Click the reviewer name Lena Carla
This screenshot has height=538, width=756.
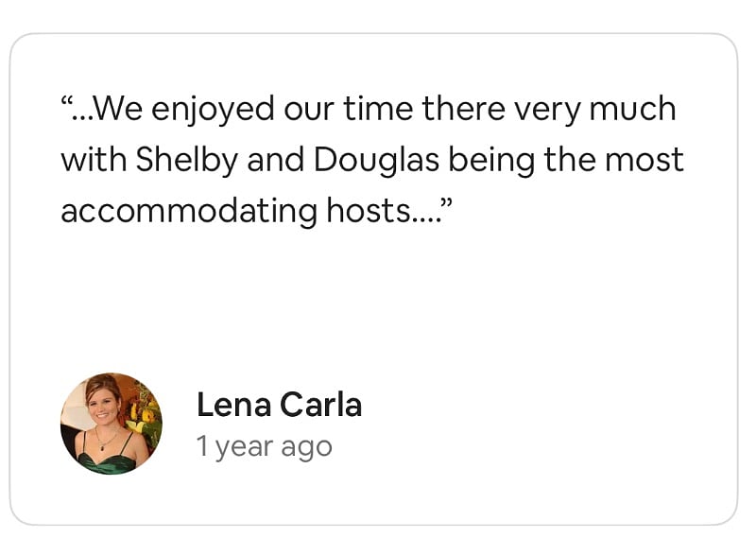(x=279, y=405)
